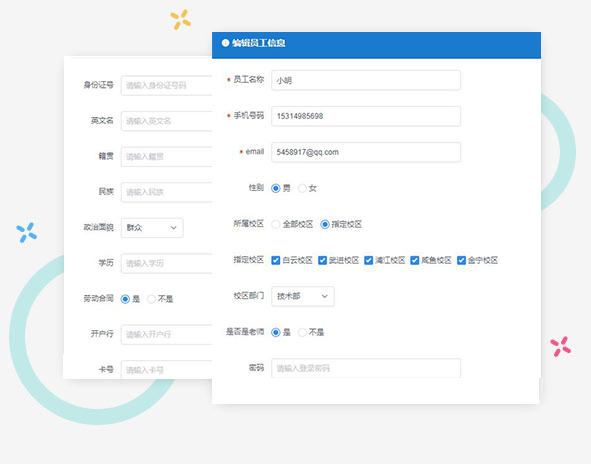Screen dimensions: 591x464
Task: Uncheck the 白云校区 checkbox
Action: (276, 260)
